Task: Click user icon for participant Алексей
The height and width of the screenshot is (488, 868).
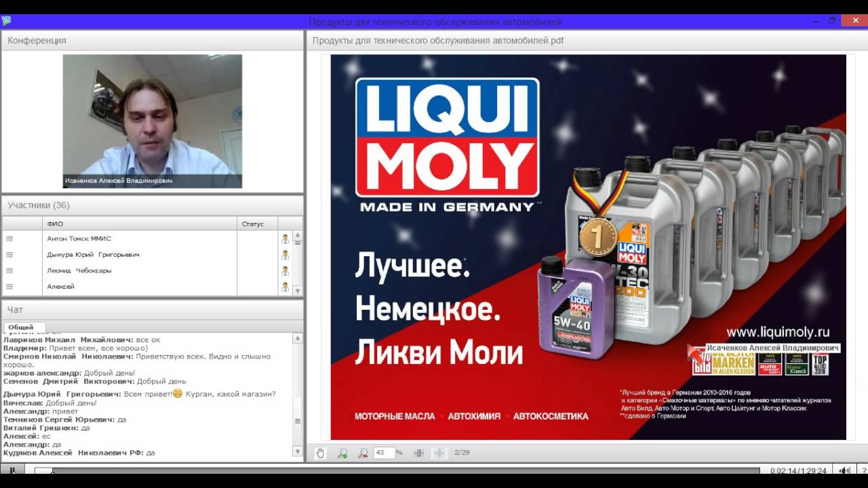Action: 285,287
